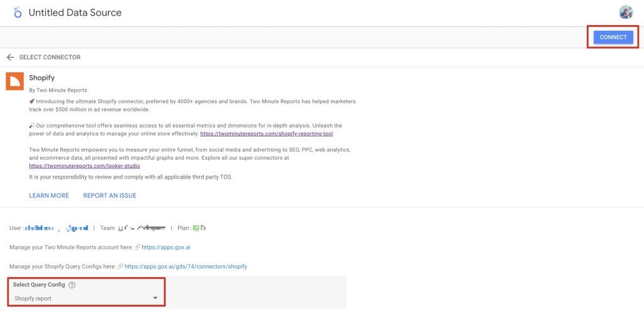Open the gds/74/connectors/shopify configs link
Viewport: 644px width, 313px height.
(186, 266)
